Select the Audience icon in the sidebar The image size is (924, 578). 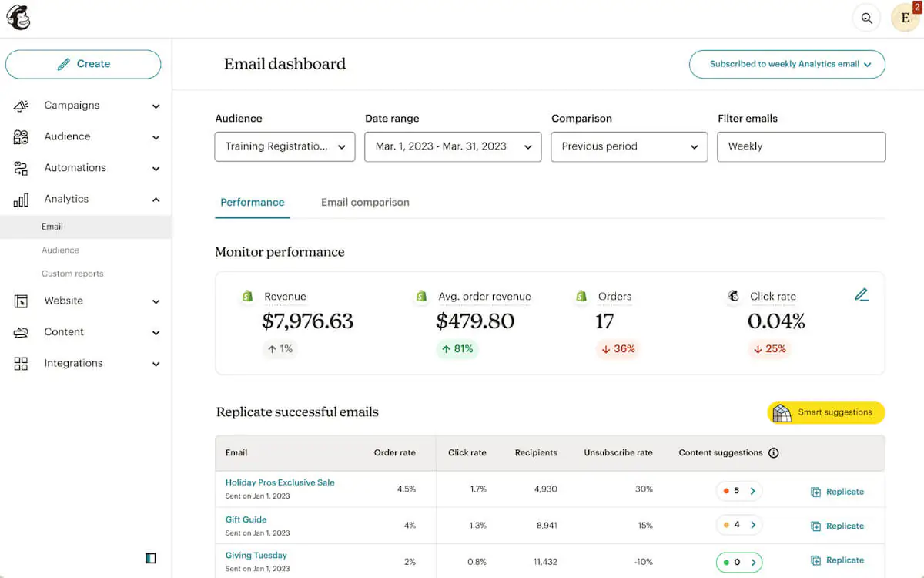click(22, 136)
